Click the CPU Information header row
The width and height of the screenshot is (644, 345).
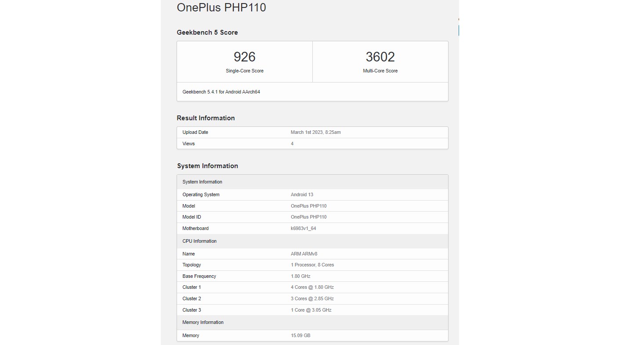pyautogui.click(x=312, y=241)
